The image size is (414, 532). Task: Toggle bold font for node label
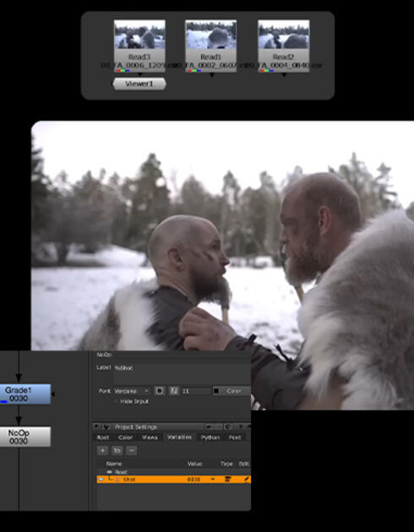tap(159, 391)
